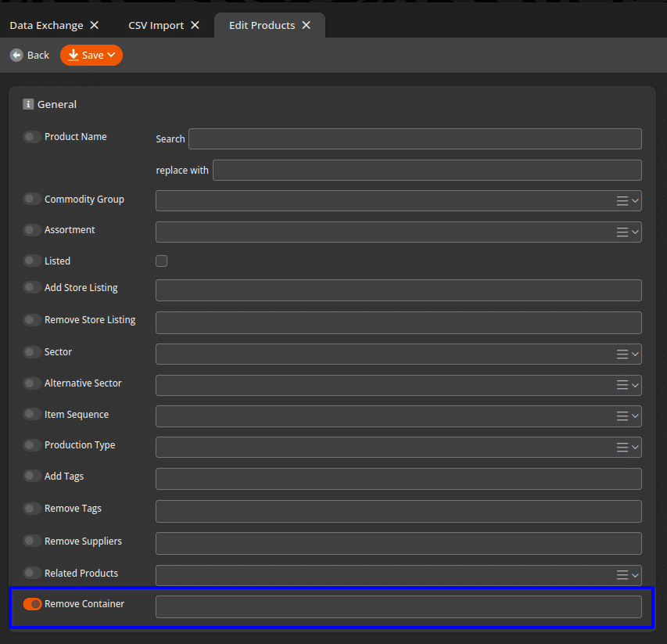Open list icon in Sector field
Image resolution: width=667 pixels, height=644 pixels.
[x=622, y=354]
